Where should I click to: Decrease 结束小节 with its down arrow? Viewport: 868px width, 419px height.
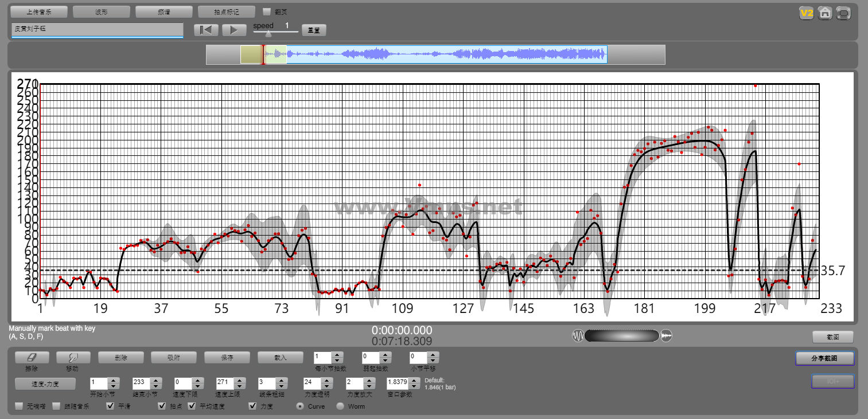coord(156,386)
